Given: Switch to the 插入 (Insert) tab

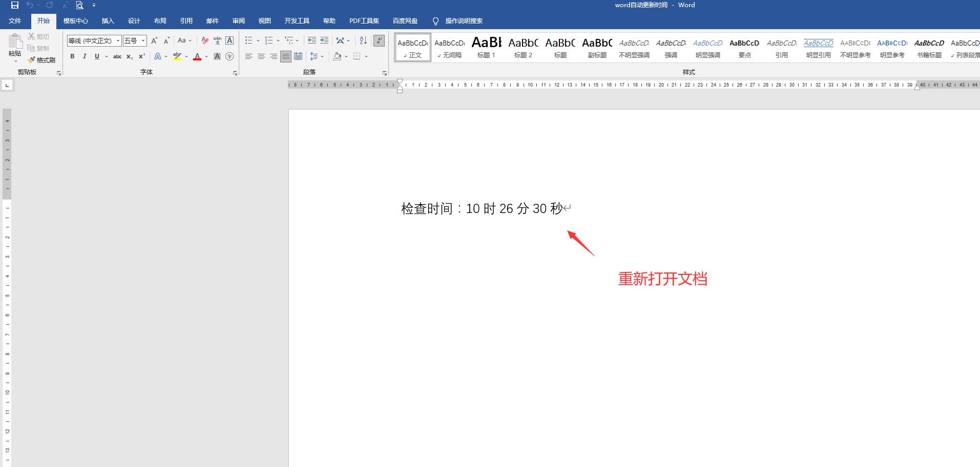Looking at the screenshot, I should click(108, 21).
